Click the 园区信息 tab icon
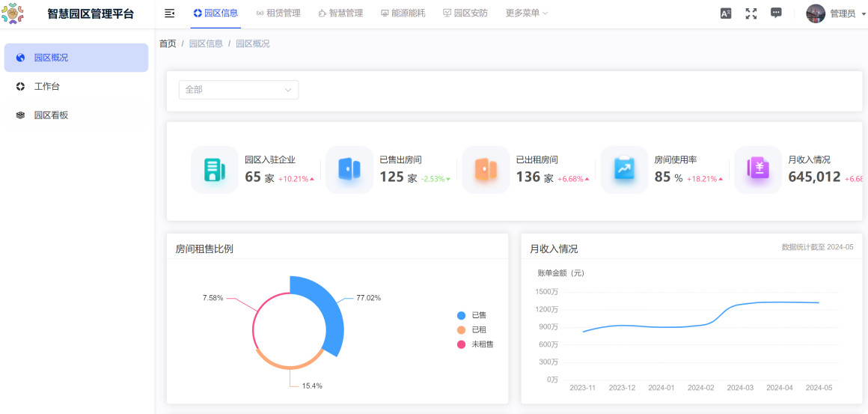Image resolution: width=868 pixels, height=414 pixels. click(x=198, y=13)
